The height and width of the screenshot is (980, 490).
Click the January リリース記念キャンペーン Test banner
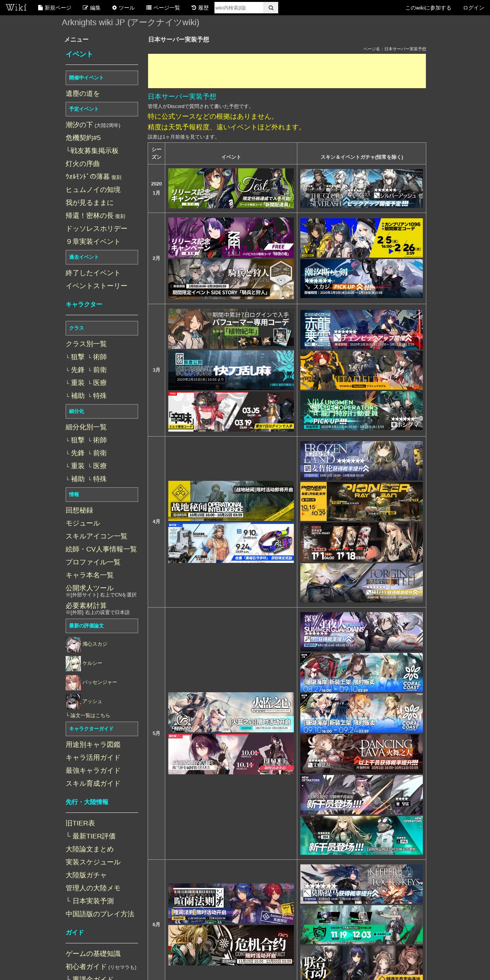click(231, 189)
